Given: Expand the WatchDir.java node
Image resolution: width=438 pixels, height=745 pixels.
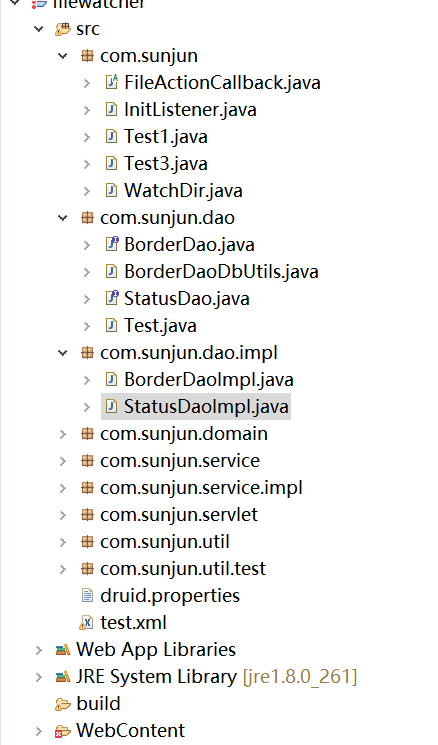Looking at the screenshot, I should [x=86, y=191].
